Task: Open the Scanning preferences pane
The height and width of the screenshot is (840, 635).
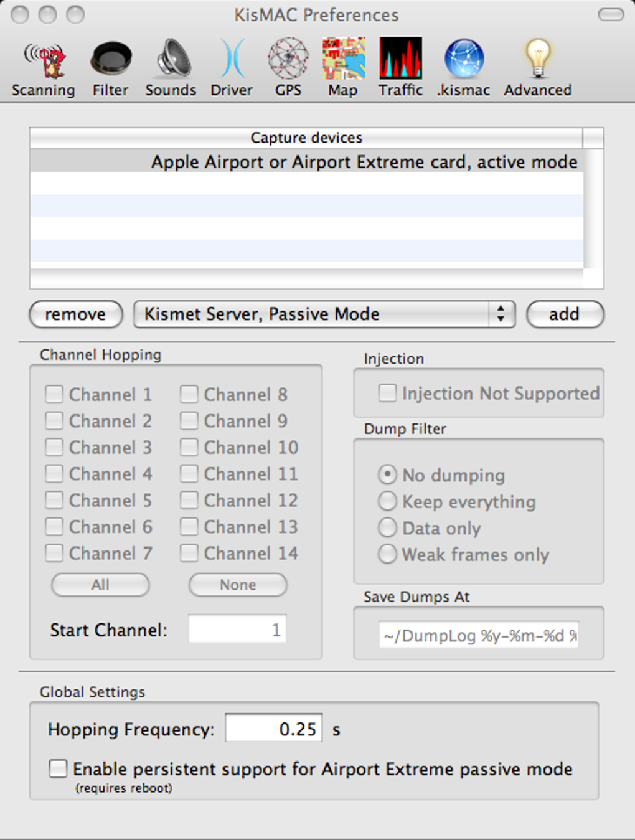Action: [43, 68]
